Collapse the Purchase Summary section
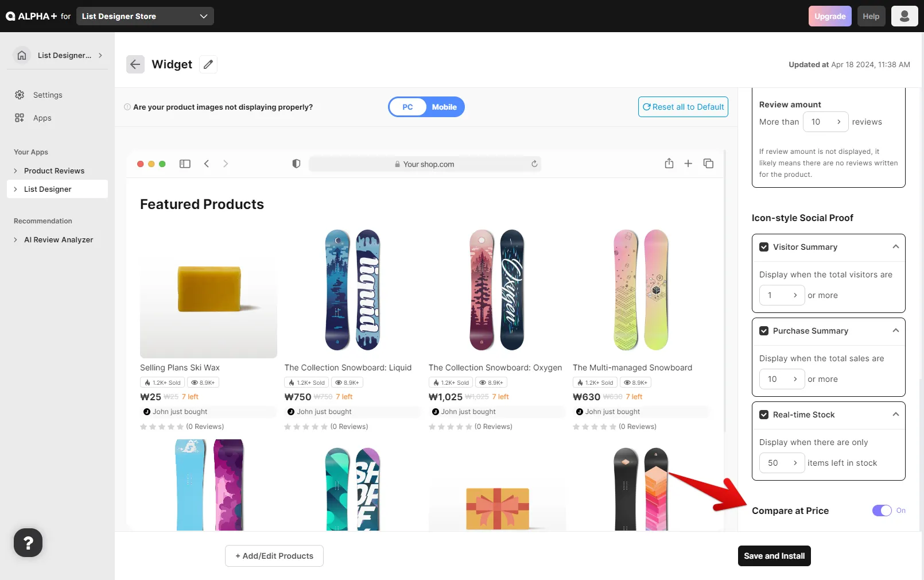Viewport: 924px width, 580px height. 895,331
